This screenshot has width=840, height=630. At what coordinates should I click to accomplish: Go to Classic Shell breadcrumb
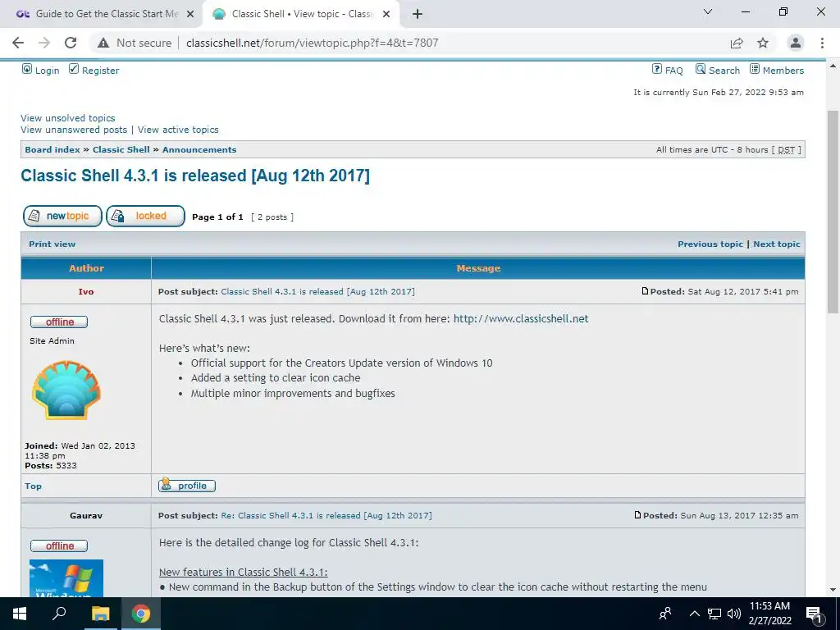[x=121, y=150]
